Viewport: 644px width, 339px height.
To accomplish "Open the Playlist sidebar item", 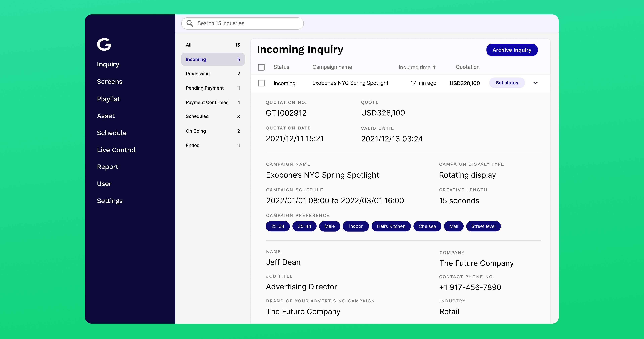I will (x=108, y=99).
